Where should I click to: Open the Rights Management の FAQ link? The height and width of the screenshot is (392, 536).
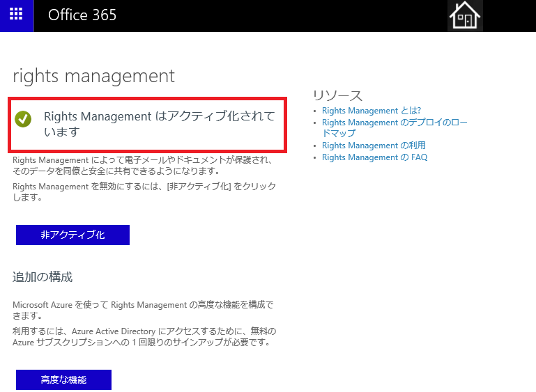click(x=375, y=157)
